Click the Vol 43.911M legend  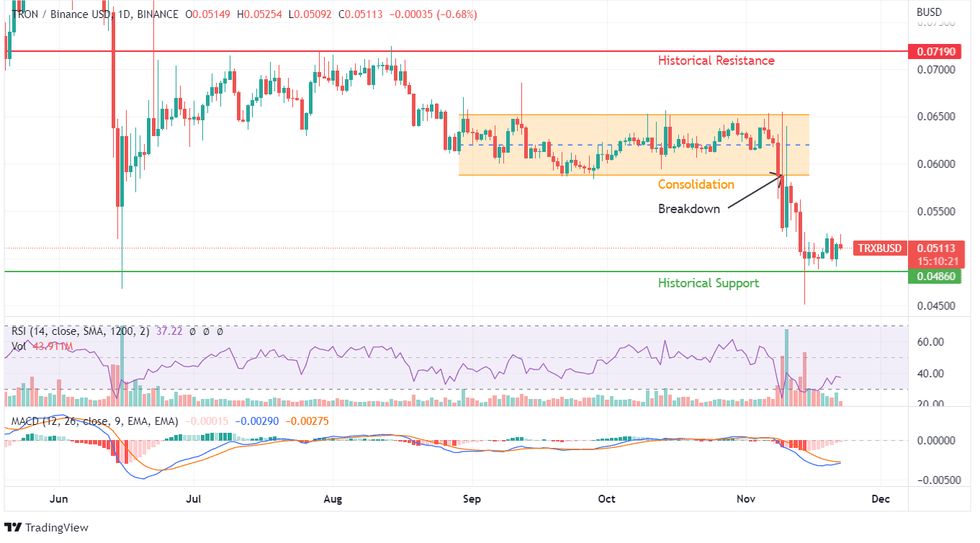click(x=41, y=346)
